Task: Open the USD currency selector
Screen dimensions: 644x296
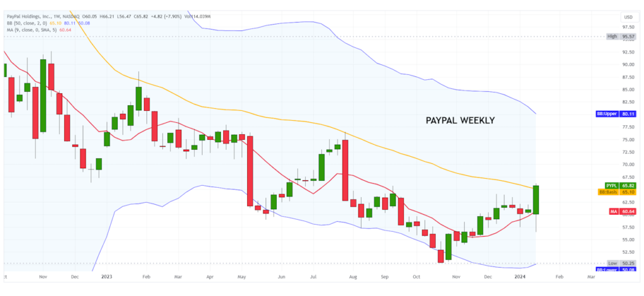Action: click(627, 16)
